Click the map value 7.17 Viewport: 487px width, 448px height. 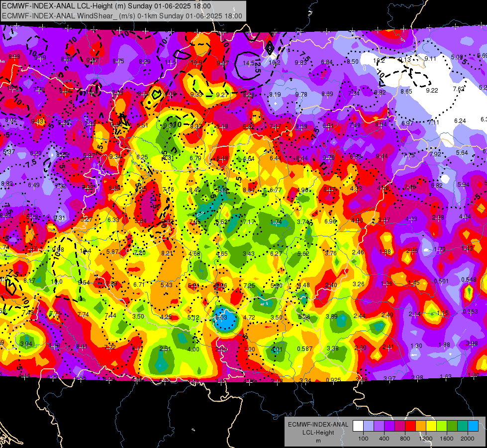click(x=249, y=222)
